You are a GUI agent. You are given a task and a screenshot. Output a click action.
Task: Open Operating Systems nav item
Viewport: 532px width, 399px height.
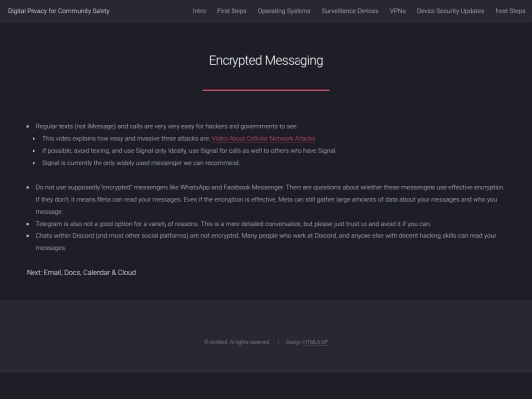tap(284, 11)
